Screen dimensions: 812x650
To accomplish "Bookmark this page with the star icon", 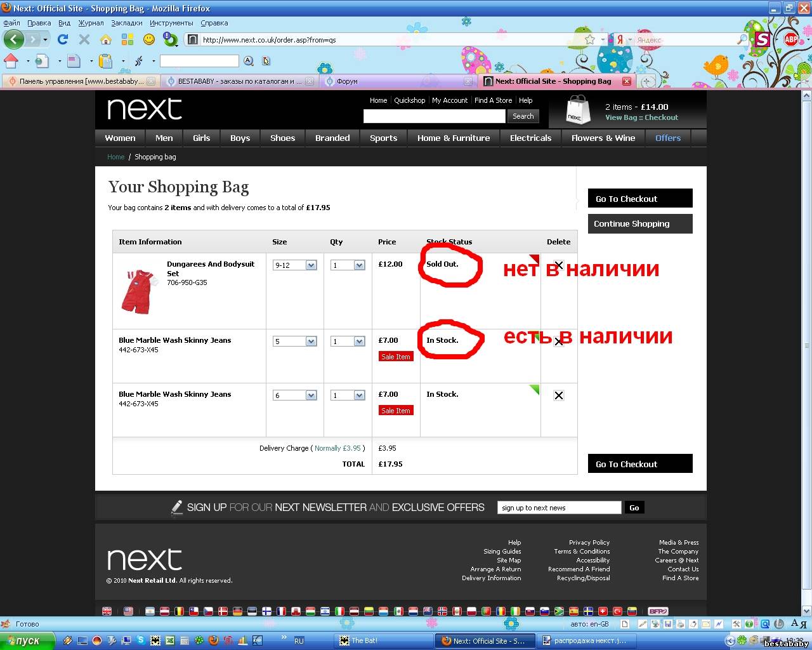I will point(590,39).
